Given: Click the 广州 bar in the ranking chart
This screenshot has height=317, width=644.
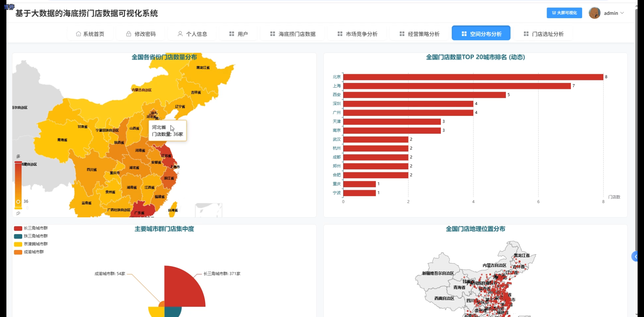Looking at the screenshot, I should click(x=408, y=113).
